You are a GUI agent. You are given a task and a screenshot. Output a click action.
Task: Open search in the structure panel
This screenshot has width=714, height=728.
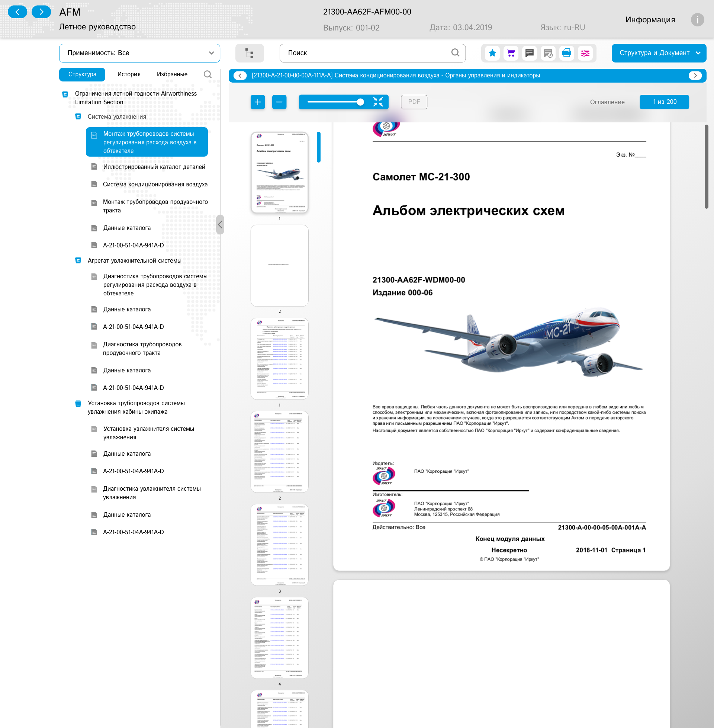208,74
